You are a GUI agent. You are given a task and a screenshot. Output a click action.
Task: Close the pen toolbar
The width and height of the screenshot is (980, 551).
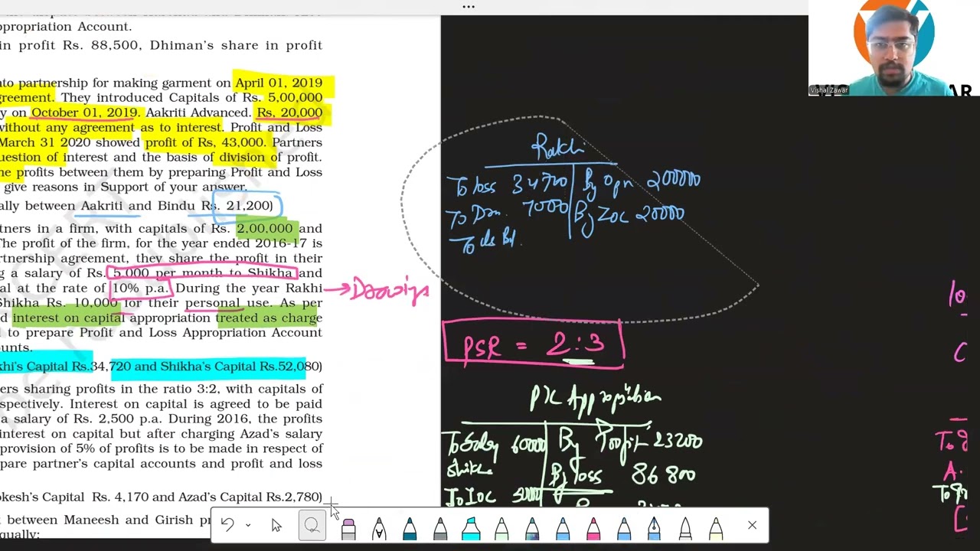click(x=752, y=525)
